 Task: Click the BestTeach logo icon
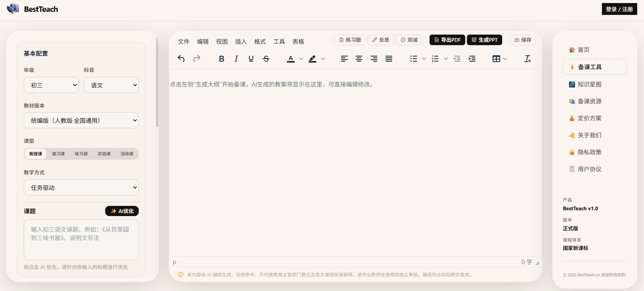(13, 9)
